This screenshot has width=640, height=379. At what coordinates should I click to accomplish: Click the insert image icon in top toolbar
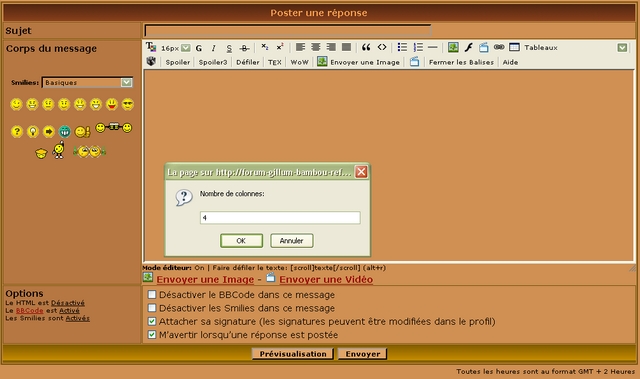pyautogui.click(x=453, y=47)
